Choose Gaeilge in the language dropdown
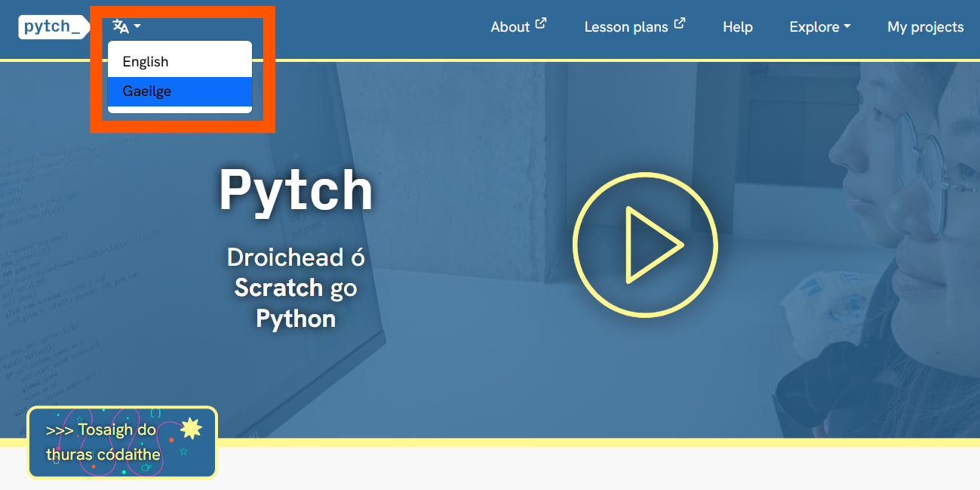 180,91
